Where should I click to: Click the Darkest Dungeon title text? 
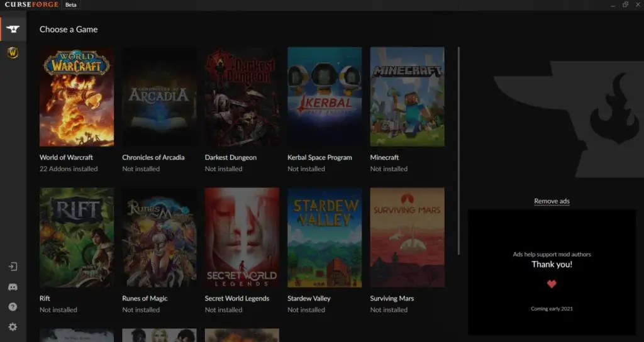pos(230,157)
